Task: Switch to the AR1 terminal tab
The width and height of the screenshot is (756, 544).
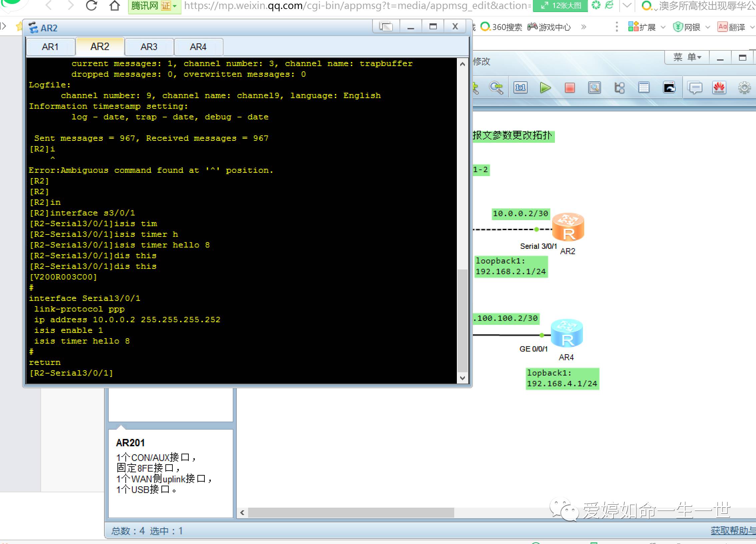Action: point(50,47)
